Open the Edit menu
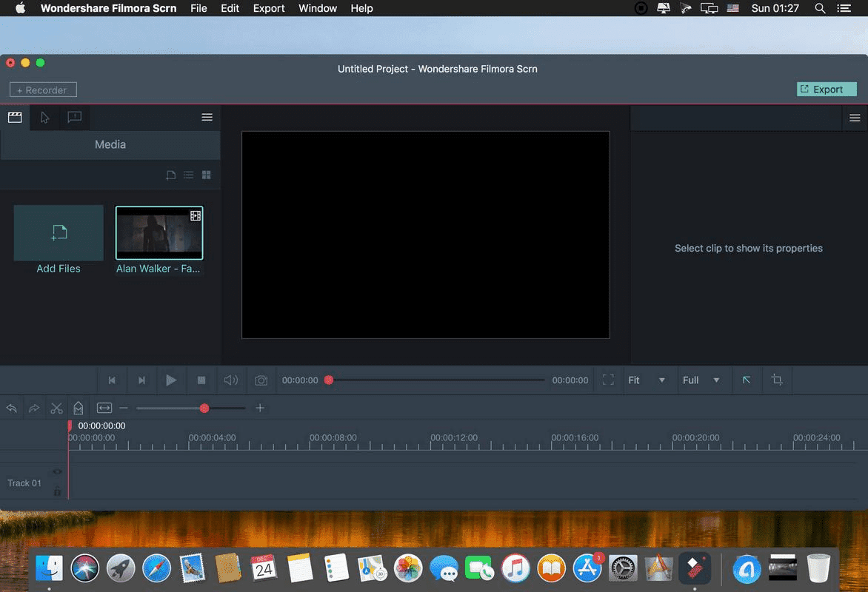This screenshot has height=592, width=868. 230,8
